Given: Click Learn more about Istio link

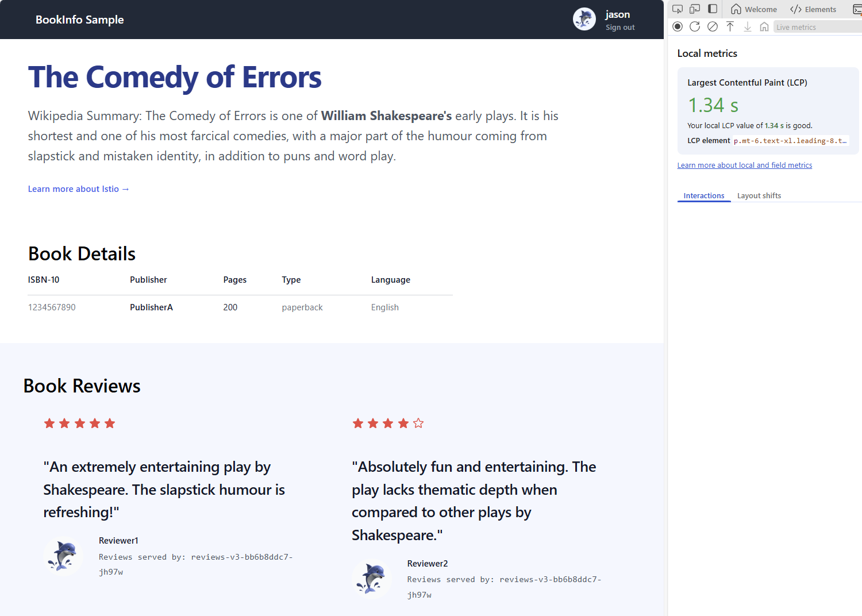Looking at the screenshot, I should (78, 188).
